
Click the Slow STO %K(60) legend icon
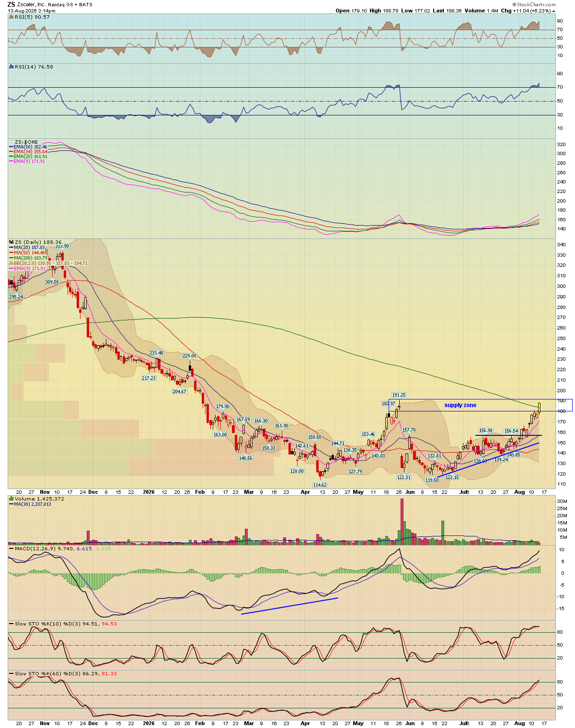click(x=11, y=673)
